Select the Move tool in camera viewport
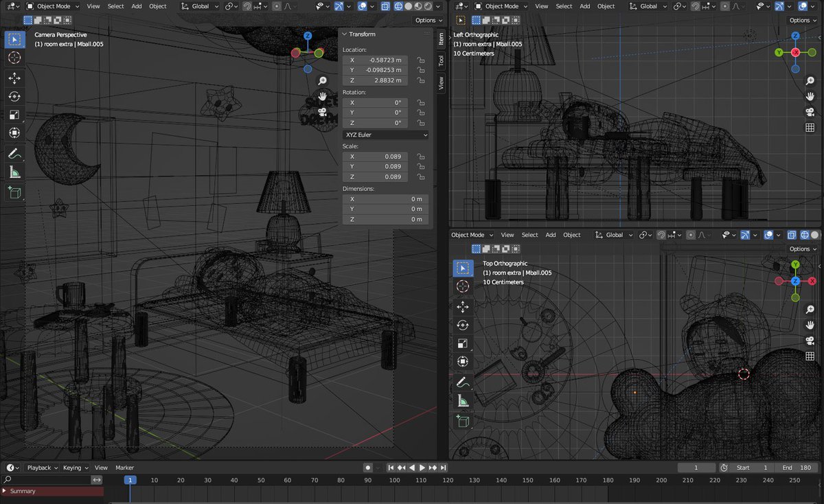The width and height of the screenshot is (824, 504). pyautogui.click(x=14, y=78)
